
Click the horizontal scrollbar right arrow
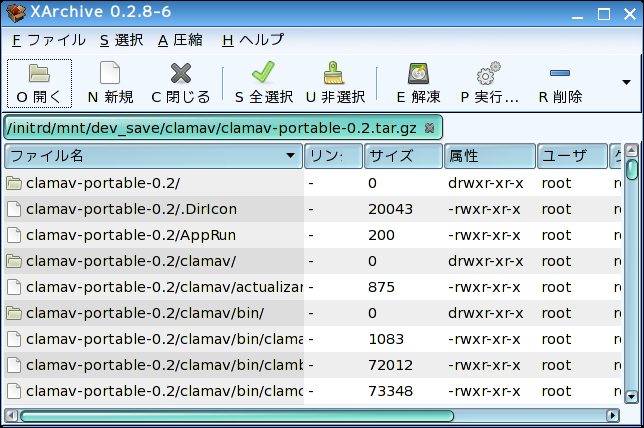tap(613, 416)
